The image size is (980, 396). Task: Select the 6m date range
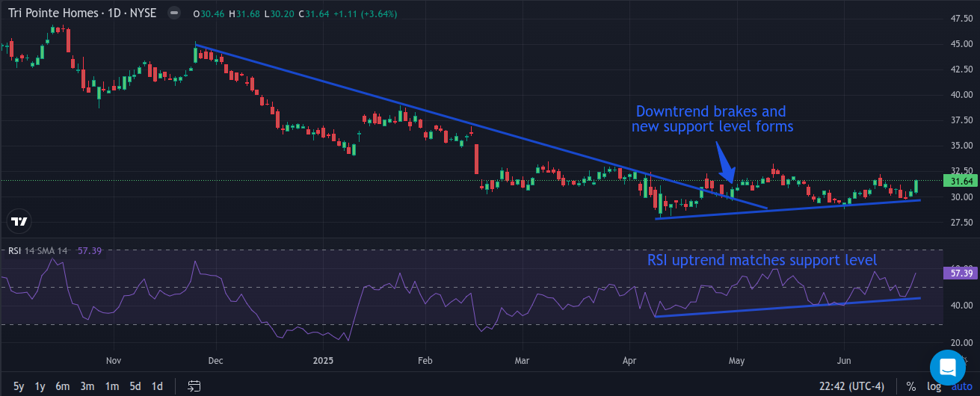click(63, 386)
